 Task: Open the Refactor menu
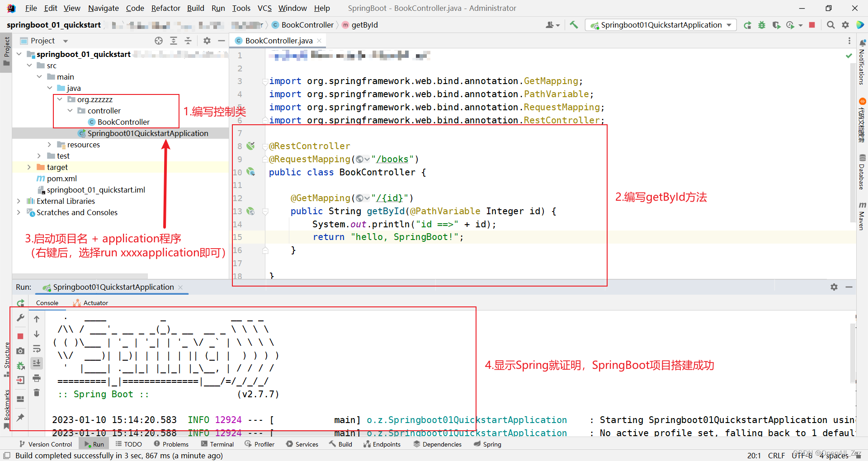tap(165, 8)
